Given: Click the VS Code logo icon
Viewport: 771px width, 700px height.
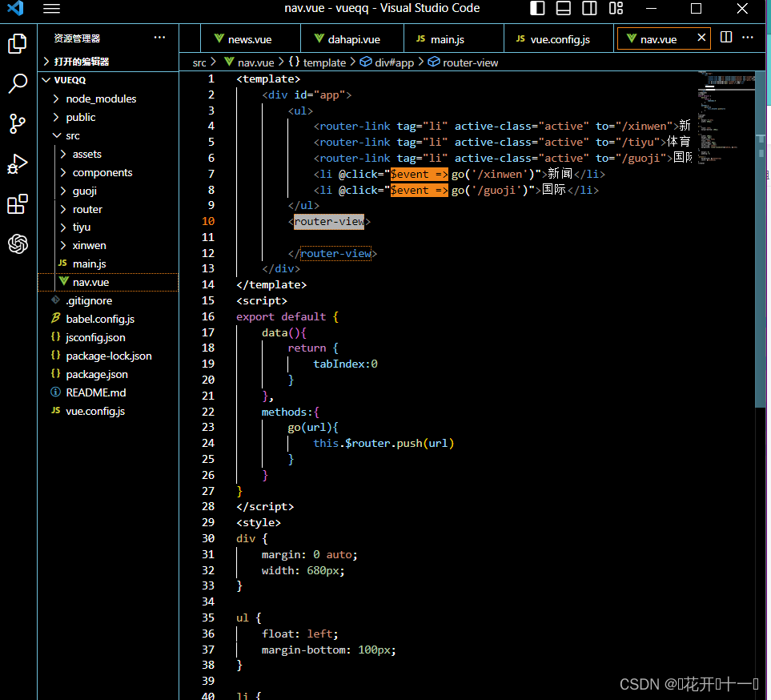Looking at the screenshot, I should 16,8.
